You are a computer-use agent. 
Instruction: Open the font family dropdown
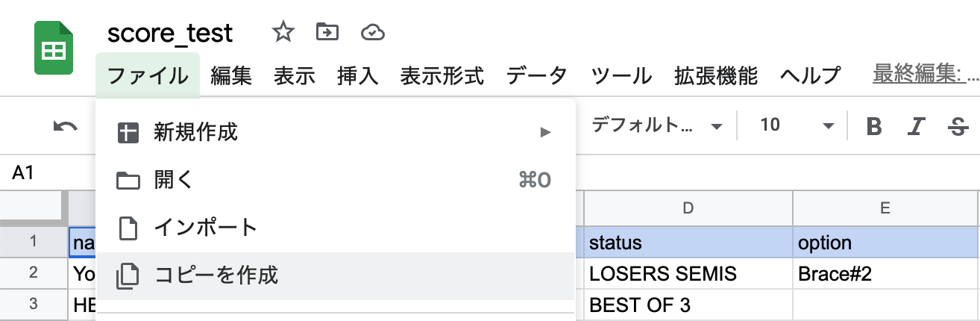point(656,125)
